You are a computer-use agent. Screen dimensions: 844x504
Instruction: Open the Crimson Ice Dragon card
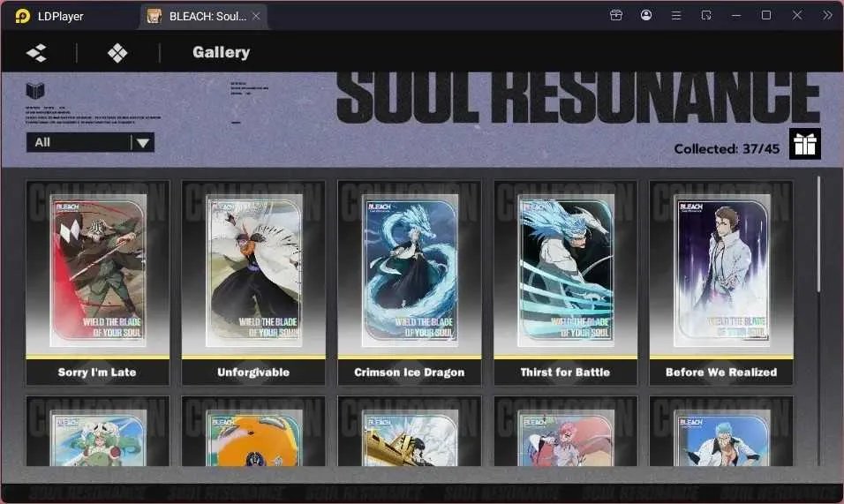click(x=409, y=283)
